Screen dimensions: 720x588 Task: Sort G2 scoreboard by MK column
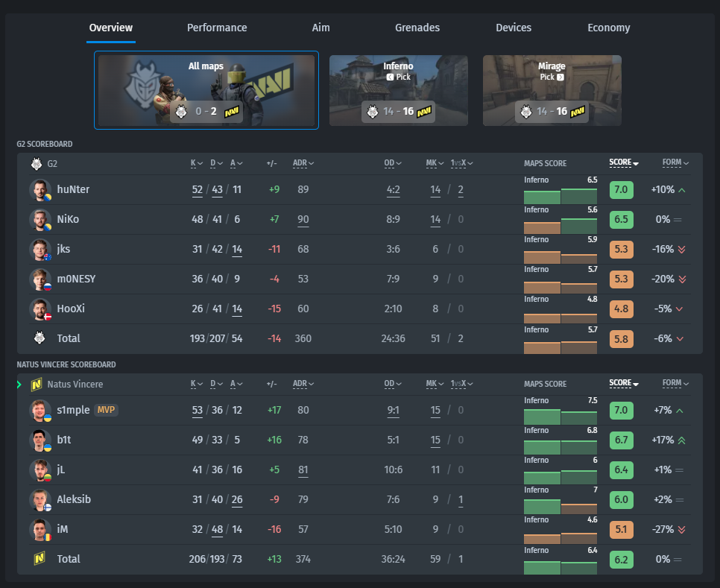pyautogui.click(x=435, y=163)
